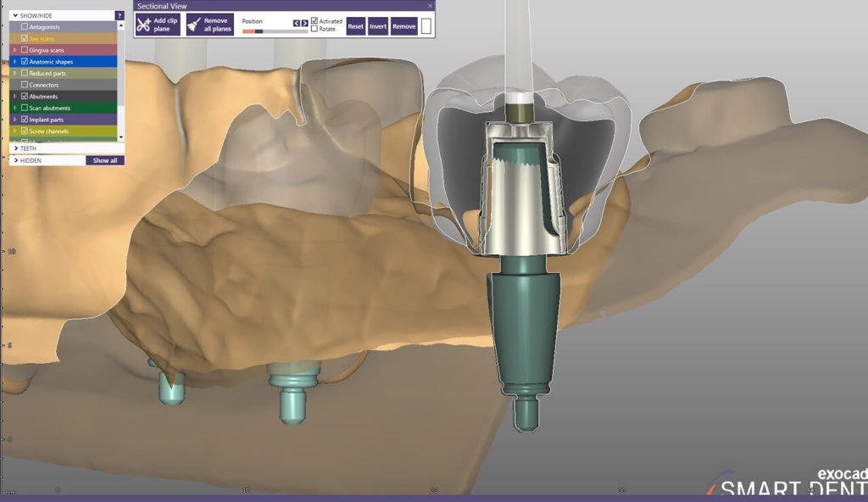Select the Antagonists row label
868x502 pixels.
[44, 26]
